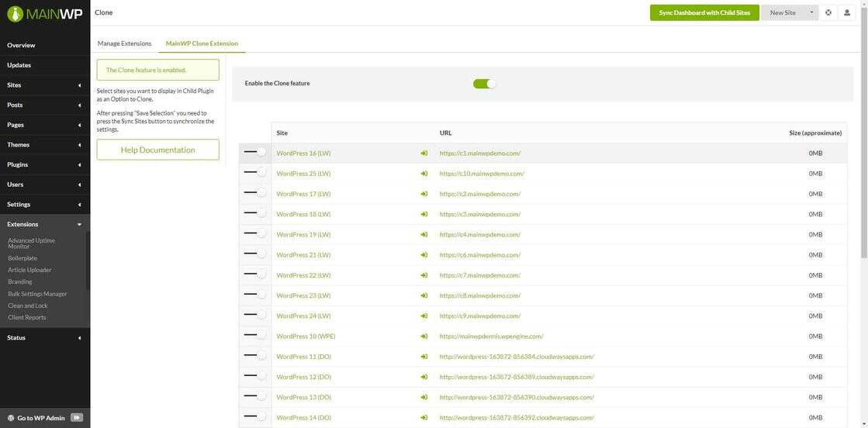Toggle clone option for WordPress 21 (LW)
Screen dimensions: 868x428
pos(254,254)
